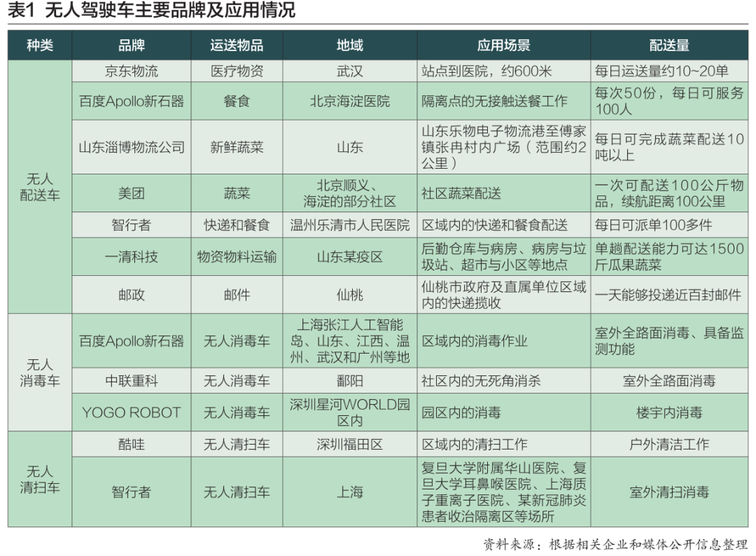Select the 美团 brand cell
The image size is (756, 556).
[132, 193]
